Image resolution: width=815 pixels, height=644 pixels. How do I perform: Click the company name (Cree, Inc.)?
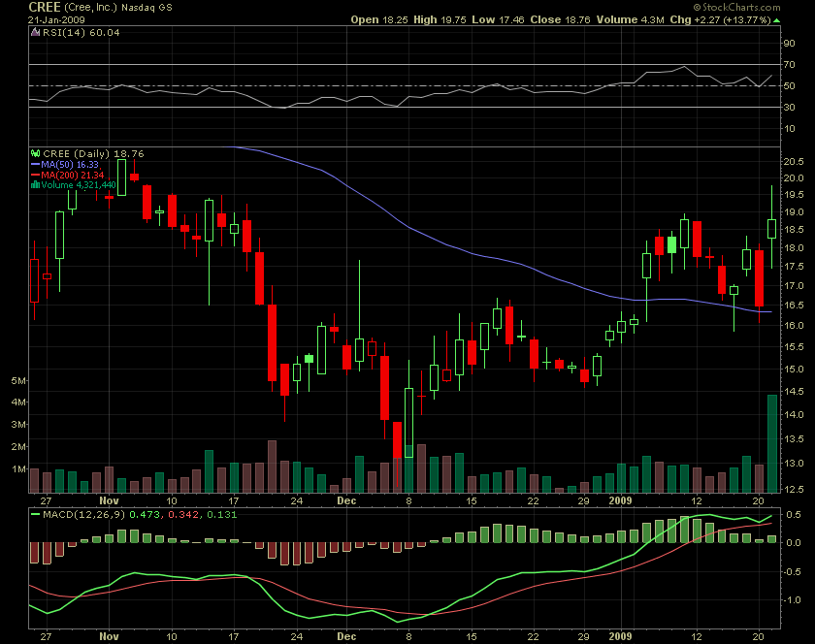90,8
